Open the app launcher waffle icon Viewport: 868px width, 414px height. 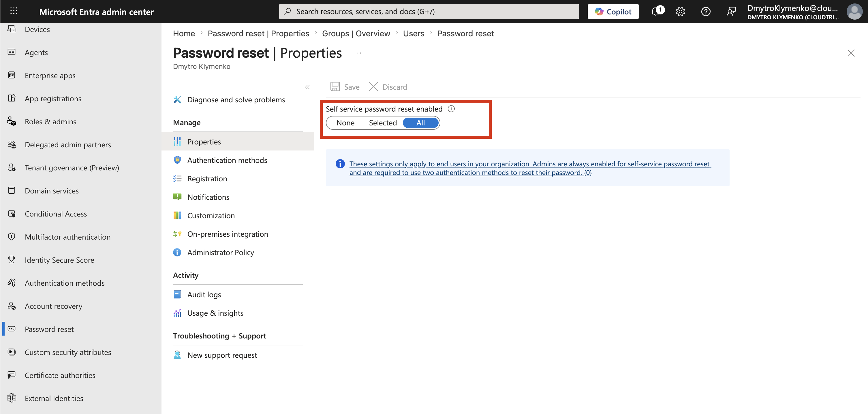click(x=14, y=11)
